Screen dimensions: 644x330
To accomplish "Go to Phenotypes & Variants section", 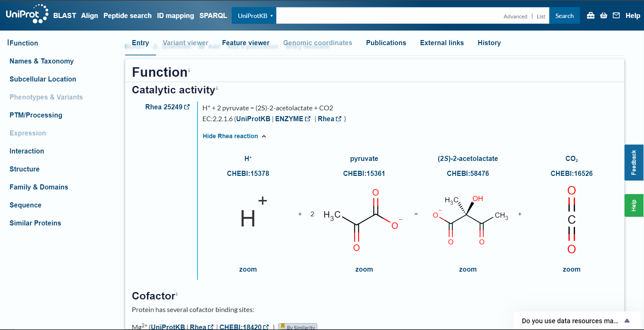I will [x=46, y=97].
